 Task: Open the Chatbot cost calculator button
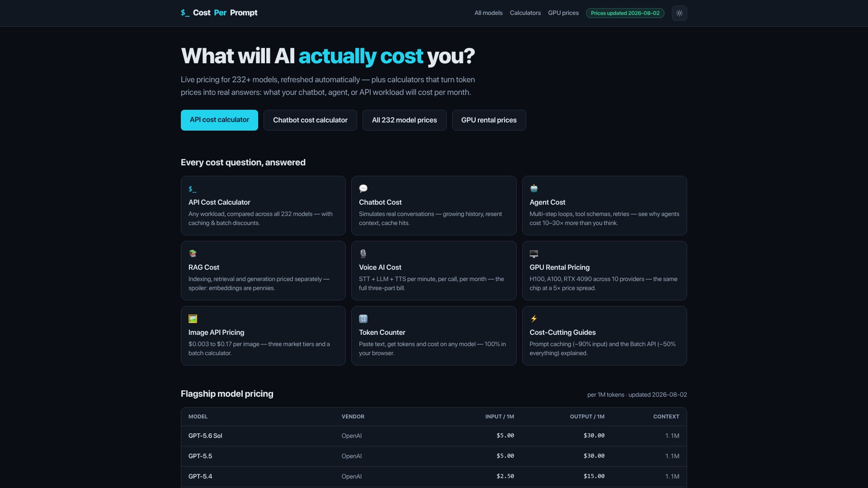coord(310,120)
